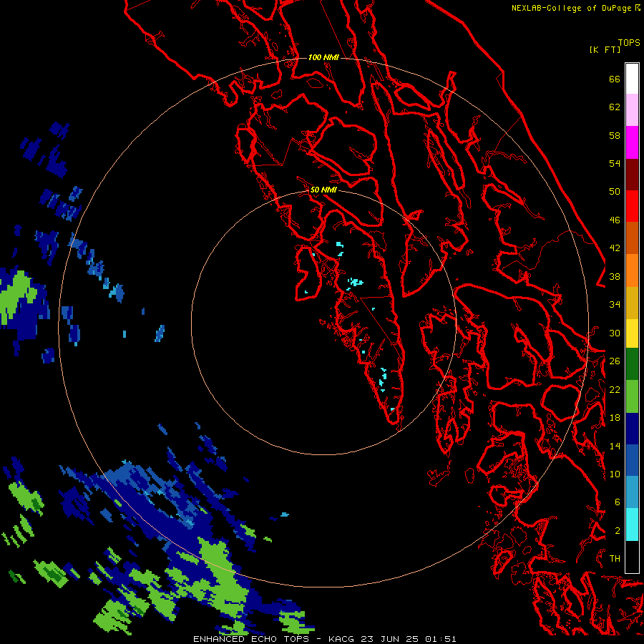
Task: Click the 58 value on the legend
Action: [615, 135]
